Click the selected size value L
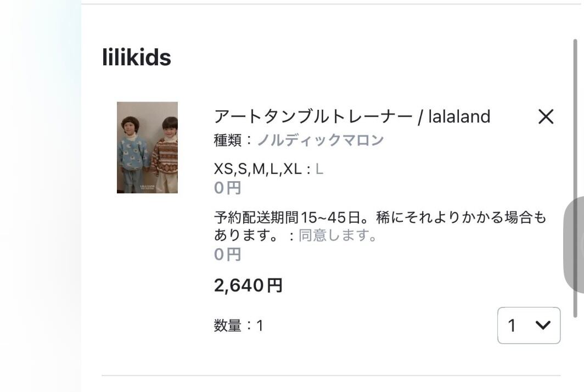The image size is (584, 392). (x=319, y=169)
